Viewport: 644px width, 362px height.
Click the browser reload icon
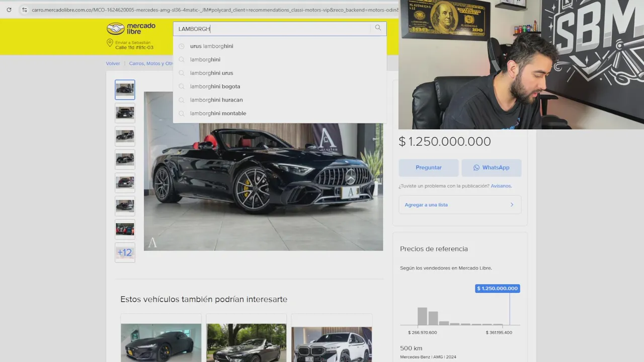coord(9,10)
